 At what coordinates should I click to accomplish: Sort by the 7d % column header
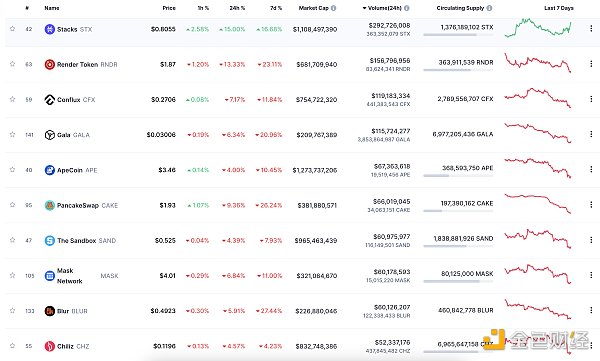click(x=276, y=8)
